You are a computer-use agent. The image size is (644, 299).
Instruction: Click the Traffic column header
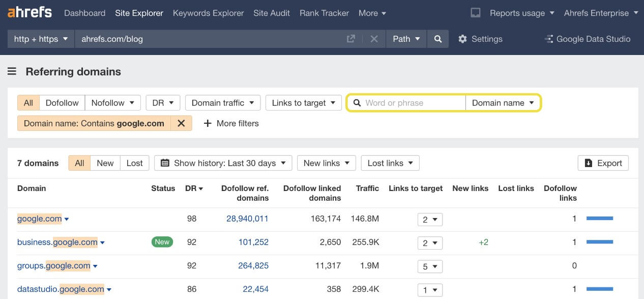point(367,188)
